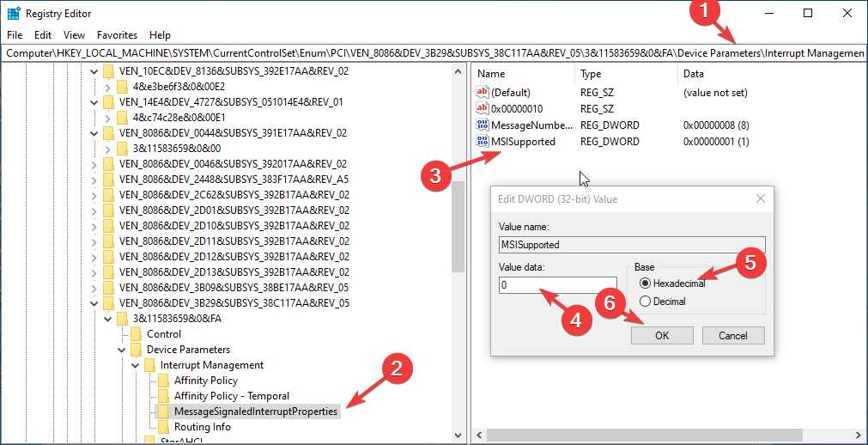
Task: Cancel the Edit DWORD dialog
Action: click(x=733, y=335)
